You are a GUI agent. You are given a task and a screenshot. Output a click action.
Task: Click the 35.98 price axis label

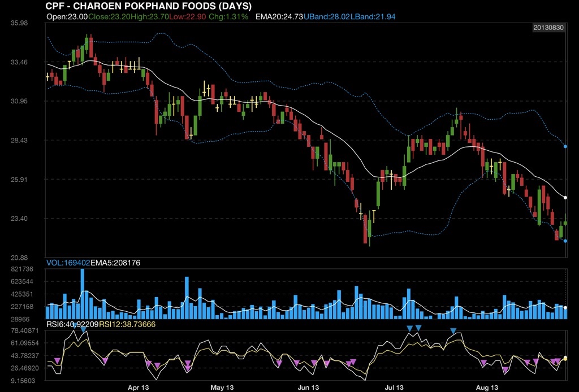[x=19, y=23]
